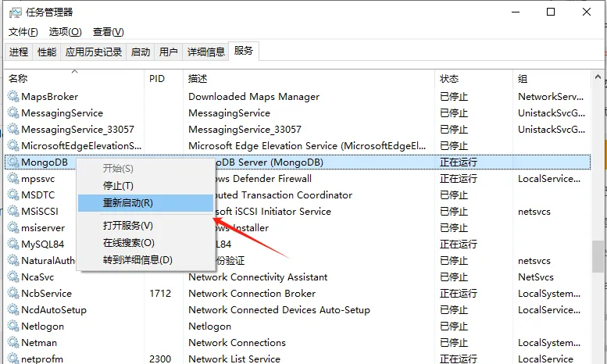
Task: Click the gear icon beside Netlogon
Action: (x=12, y=327)
